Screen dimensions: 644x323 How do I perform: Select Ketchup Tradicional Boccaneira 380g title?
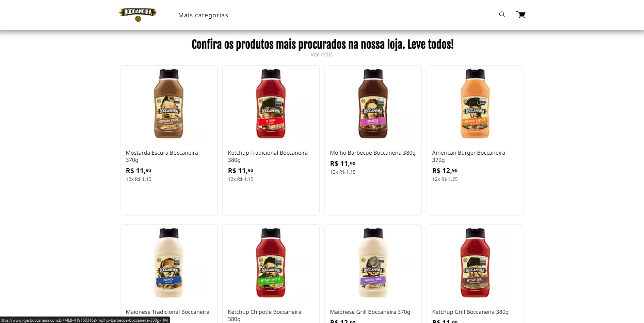click(x=268, y=156)
